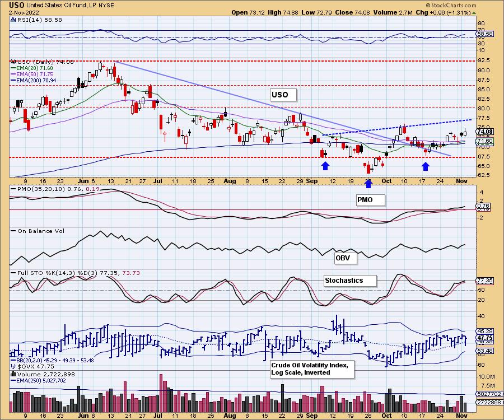Select the Low 72.79 quote
Image resolution: width=504 pixels, height=420 pixels.
tap(316, 12)
